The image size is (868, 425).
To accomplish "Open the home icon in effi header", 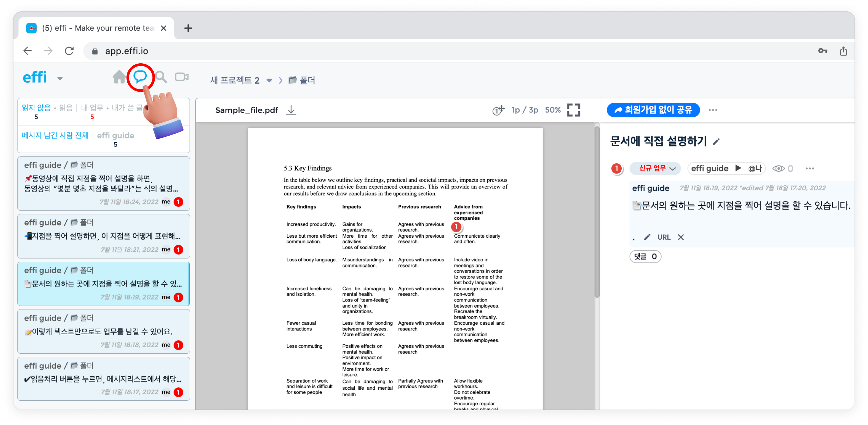I will [119, 77].
